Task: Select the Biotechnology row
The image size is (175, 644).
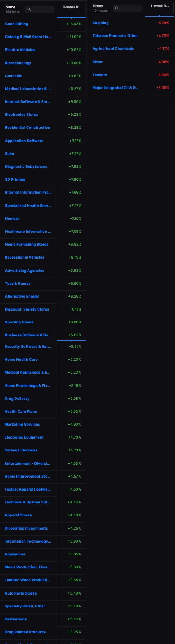Action: click(x=43, y=63)
